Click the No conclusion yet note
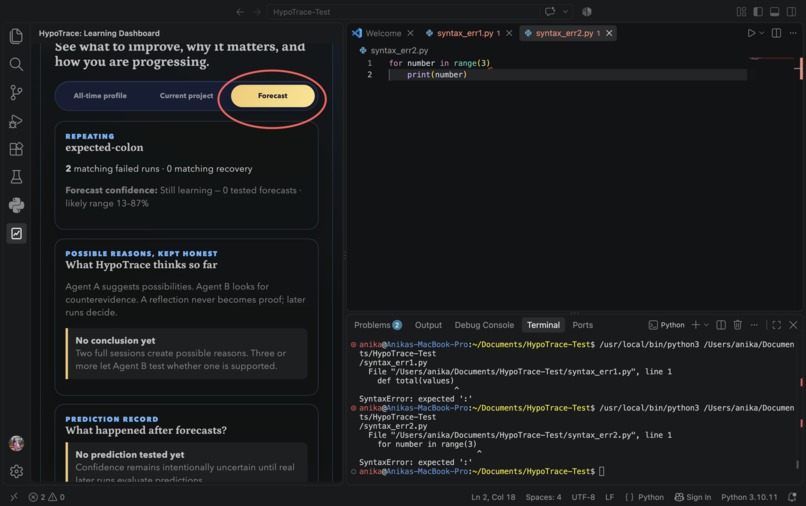This screenshot has height=506, width=806. coord(187,353)
